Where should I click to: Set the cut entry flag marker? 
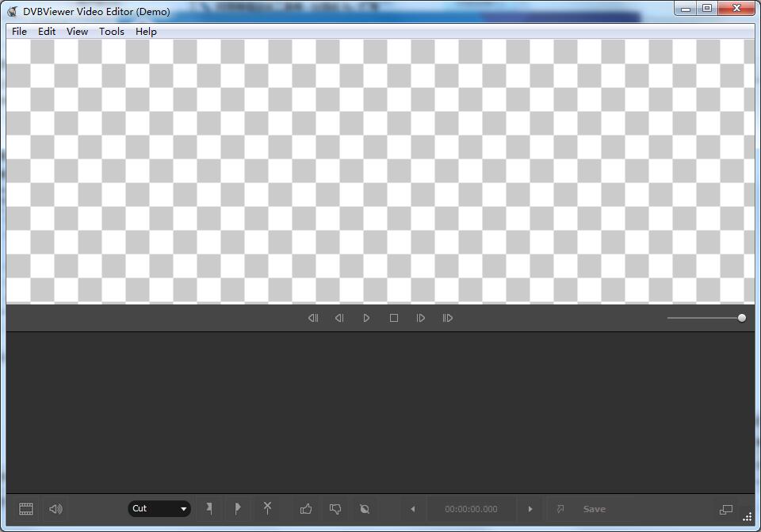point(209,508)
